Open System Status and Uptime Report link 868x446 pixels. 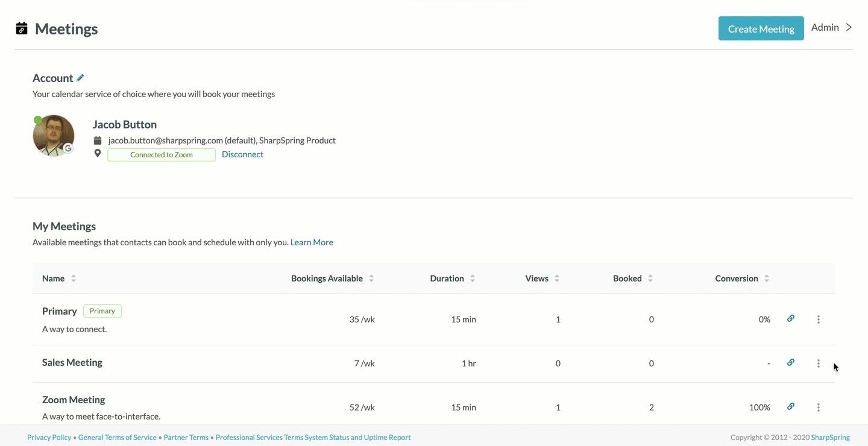(x=357, y=438)
